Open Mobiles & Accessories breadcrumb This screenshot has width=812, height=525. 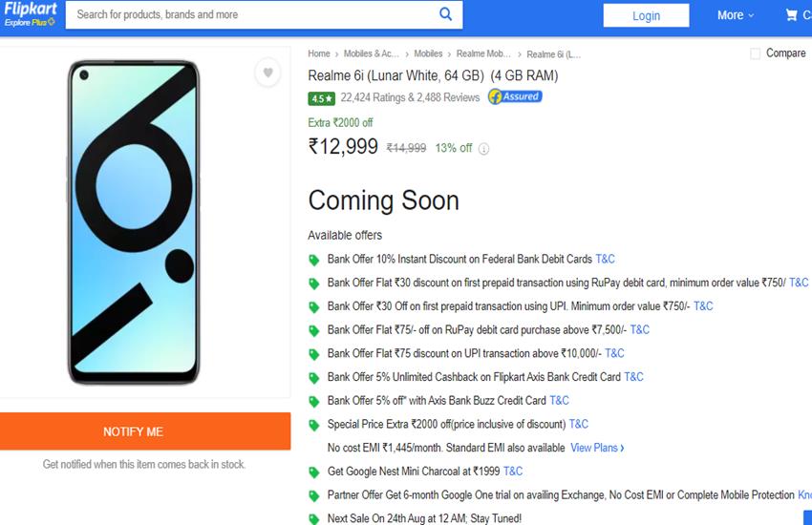pos(372,54)
